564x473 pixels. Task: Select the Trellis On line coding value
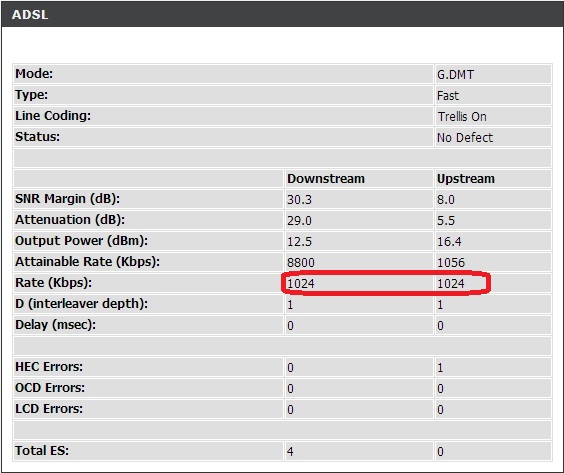[462, 117]
